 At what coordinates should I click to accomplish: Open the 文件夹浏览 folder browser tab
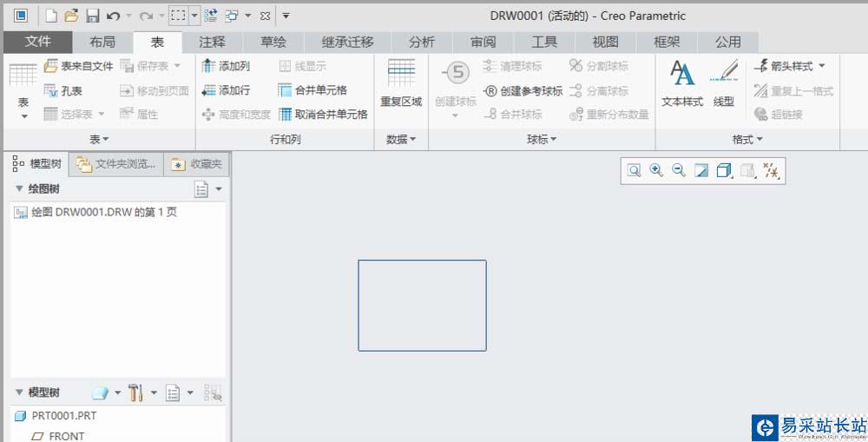click(x=116, y=164)
